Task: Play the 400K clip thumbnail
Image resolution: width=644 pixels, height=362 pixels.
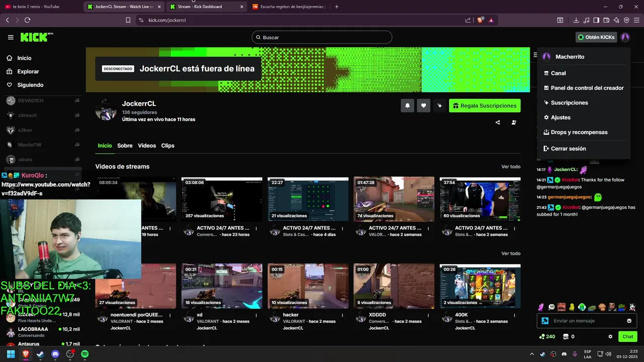Action: (480, 286)
